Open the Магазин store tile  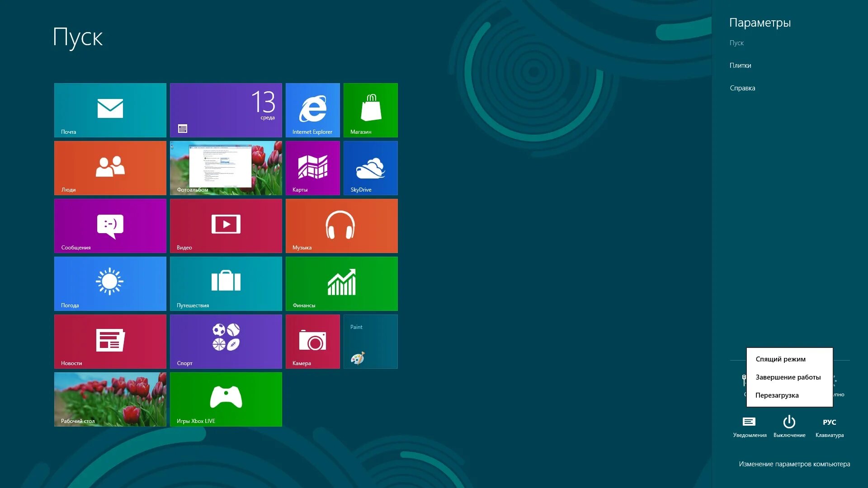coord(370,110)
